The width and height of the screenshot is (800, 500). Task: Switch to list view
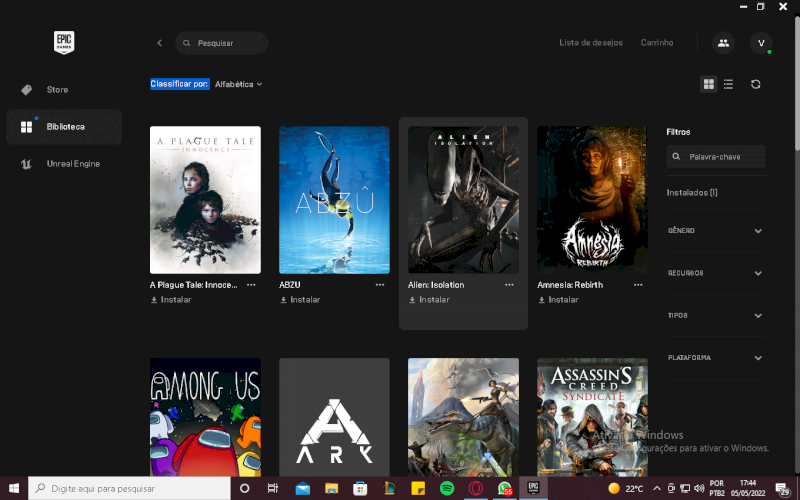[x=728, y=84]
